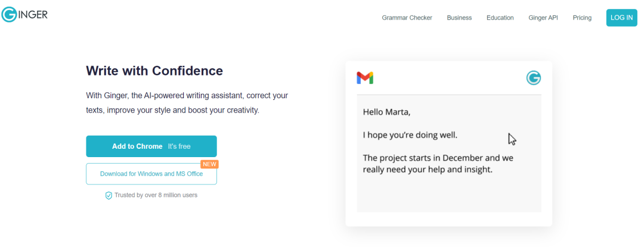Click the Ginger logo in the header
Screen dimensions: 644x247
24,14
